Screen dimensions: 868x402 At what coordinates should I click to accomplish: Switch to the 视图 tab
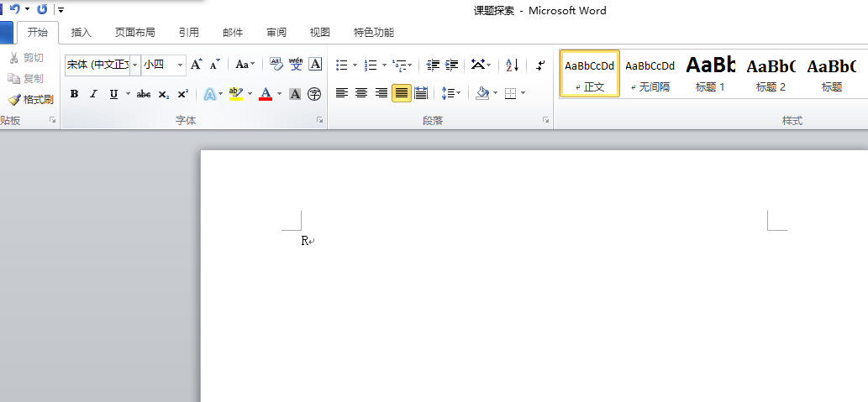coord(320,33)
